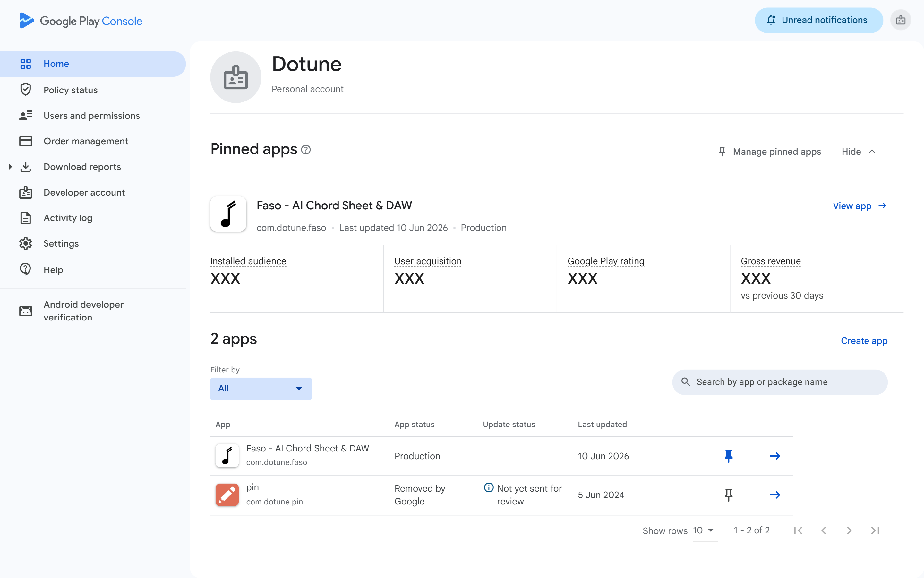Open Faso row arrow in apps table
Image resolution: width=924 pixels, height=578 pixels.
pos(775,456)
